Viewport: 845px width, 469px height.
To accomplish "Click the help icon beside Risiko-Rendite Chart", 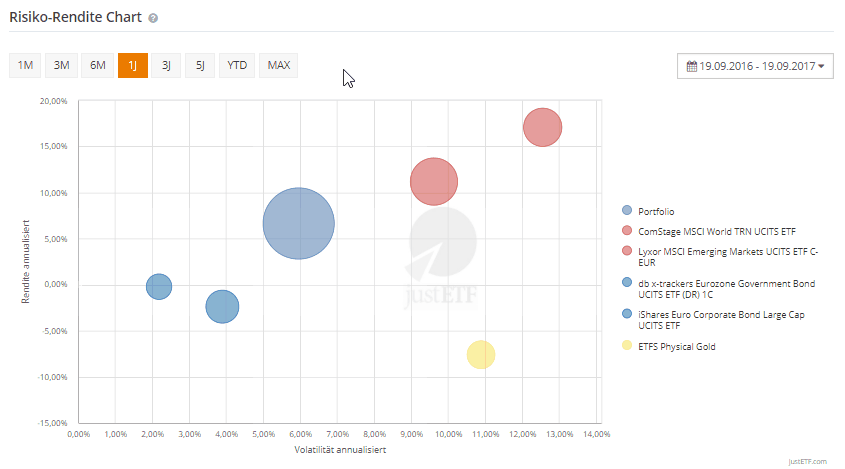I will (152, 19).
